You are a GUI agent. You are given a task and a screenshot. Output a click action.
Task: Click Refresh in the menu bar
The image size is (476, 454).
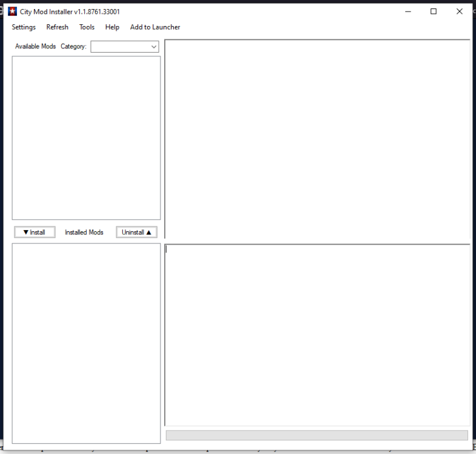[x=57, y=27]
